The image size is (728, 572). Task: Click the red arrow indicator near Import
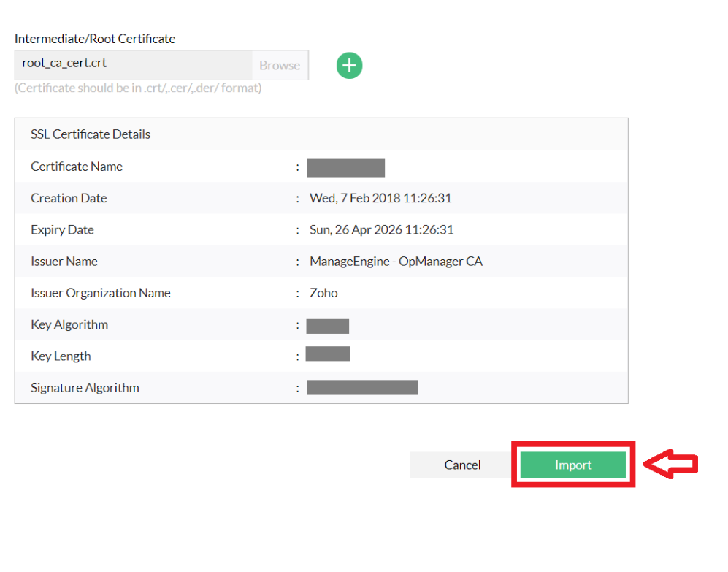click(678, 465)
